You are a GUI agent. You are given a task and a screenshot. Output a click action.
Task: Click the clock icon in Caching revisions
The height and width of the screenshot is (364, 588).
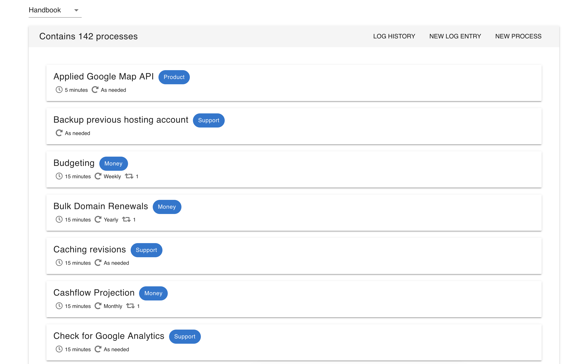(x=59, y=263)
